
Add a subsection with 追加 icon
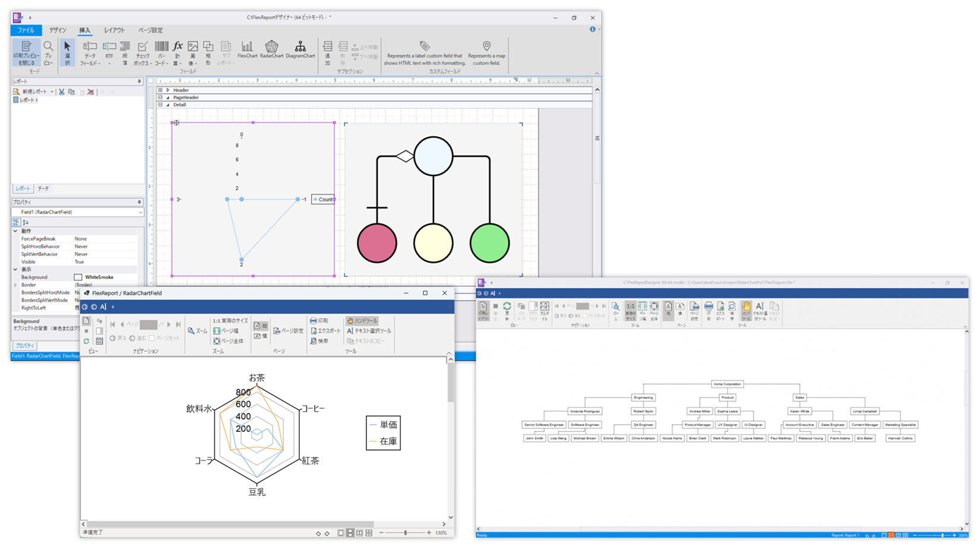pyautogui.click(x=327, y=53)
